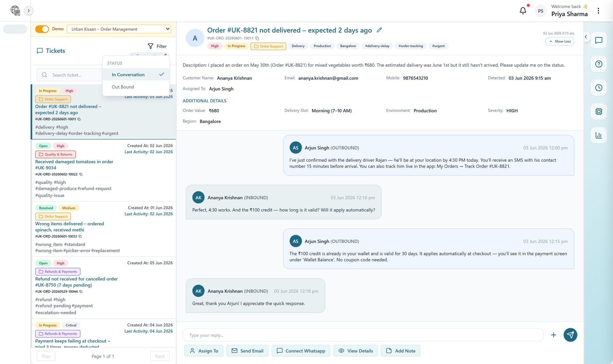Image resolution: width=613 pixels, height=364 pixels.
Task: Click the Delivery tag chip
Action: point(298,46)
